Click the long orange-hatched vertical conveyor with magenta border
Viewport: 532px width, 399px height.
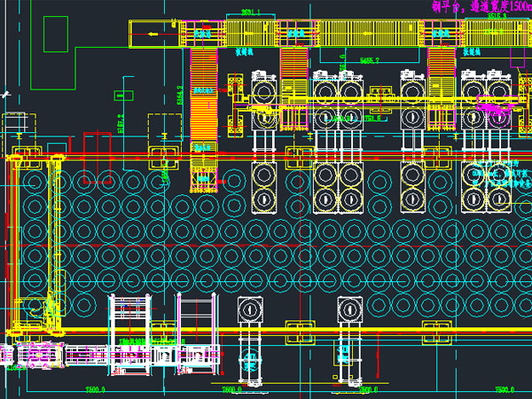pyautogui.click(x=203, y=115)
